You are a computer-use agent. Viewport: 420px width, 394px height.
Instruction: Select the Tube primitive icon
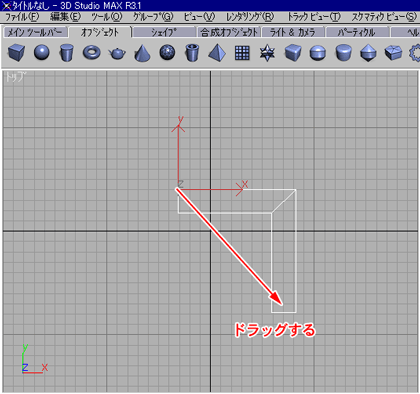192,53
